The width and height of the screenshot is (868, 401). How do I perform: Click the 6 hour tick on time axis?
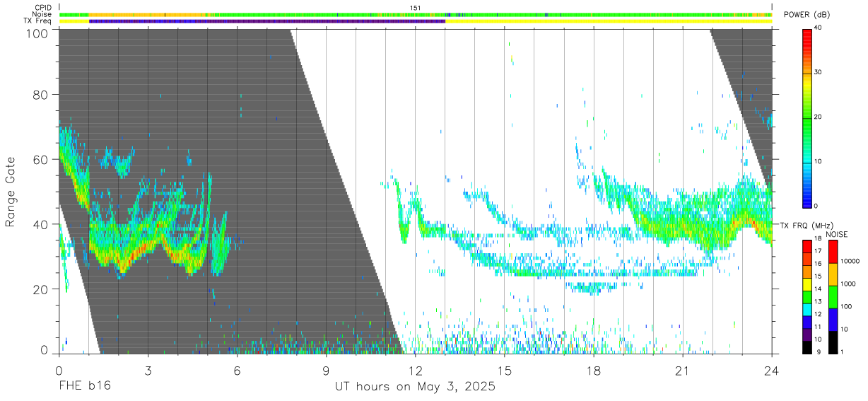coord(237,371)
